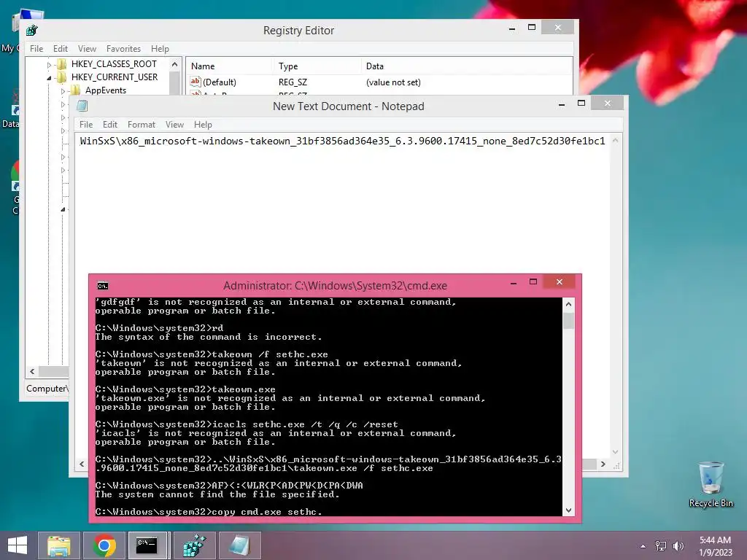
Task: Click the cmd vertical scrollbar thumb
Action: click(568, 321)
